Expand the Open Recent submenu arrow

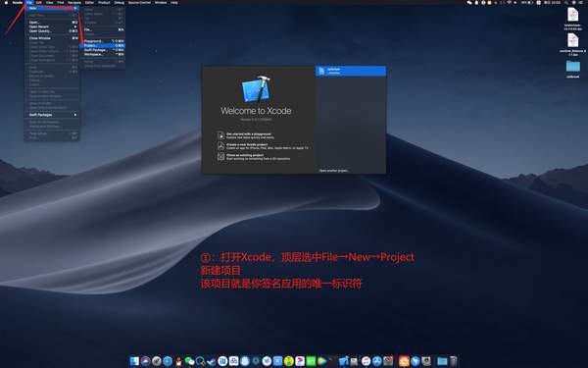75,26
